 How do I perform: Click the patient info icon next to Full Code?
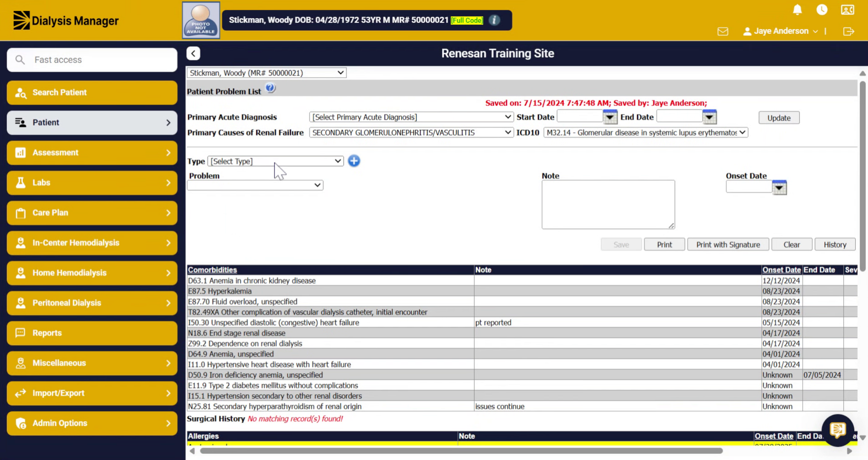coord(494,20)
